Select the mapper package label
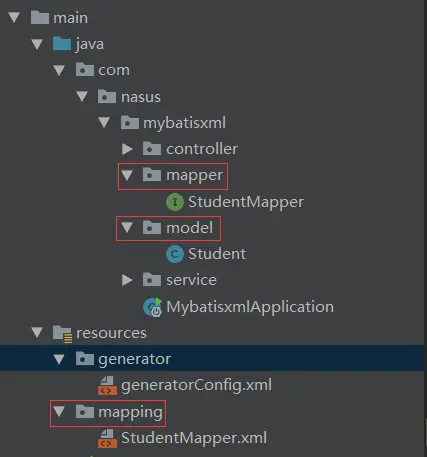 (x=194, y=176)
